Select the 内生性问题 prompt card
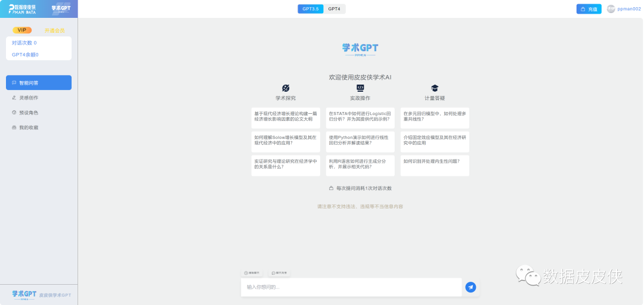Image resolution: width=644 pixels, height=305 pixels. [435, 166]
